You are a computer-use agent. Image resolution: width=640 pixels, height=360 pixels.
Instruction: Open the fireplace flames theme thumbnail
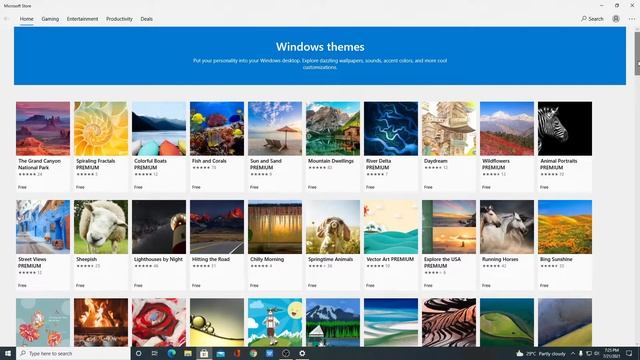[x=101, y=322]
